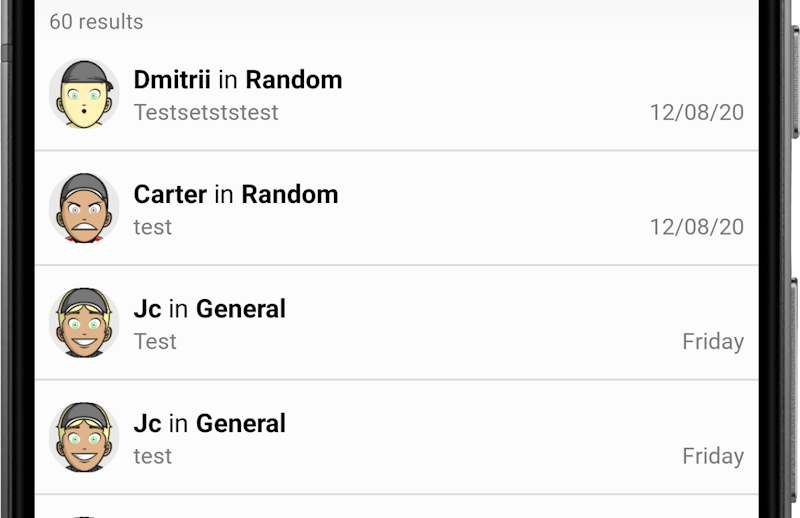
Task: Click the 12/08/20 date on Dmitrii's result
Action: coord(696,113)
